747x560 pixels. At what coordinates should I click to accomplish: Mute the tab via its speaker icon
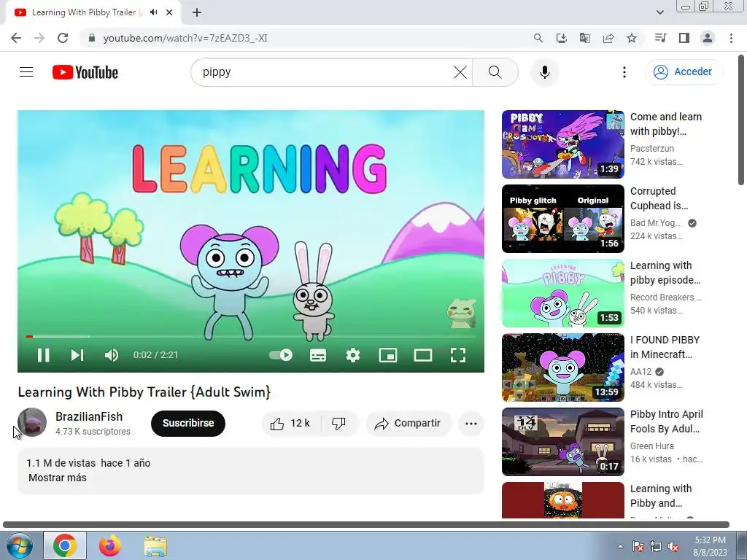pos(153,12)
